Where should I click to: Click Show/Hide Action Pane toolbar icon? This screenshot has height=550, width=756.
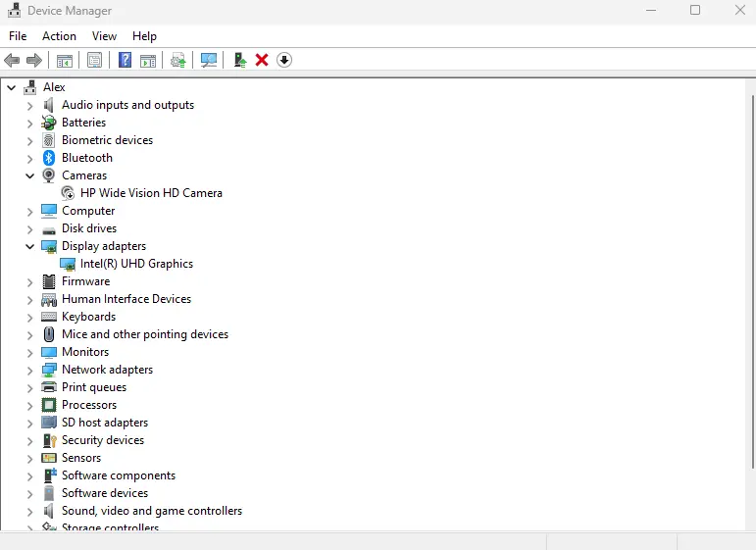click(x=148, y=60)
